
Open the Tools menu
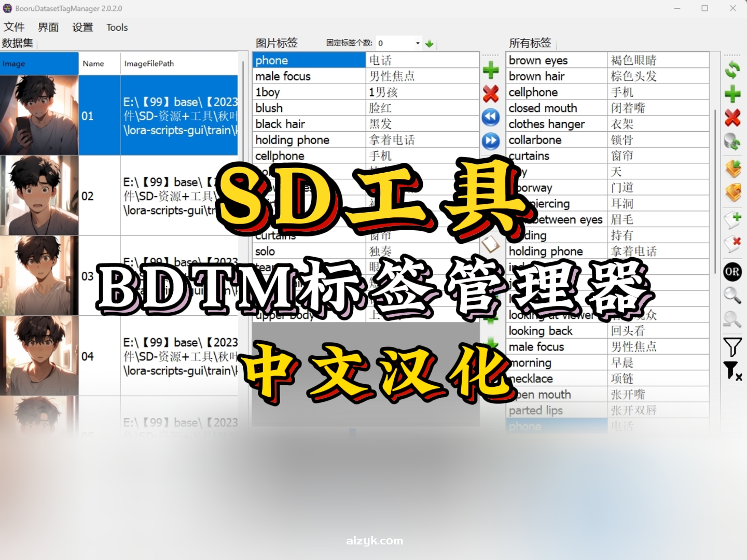pyautogui.click(x=116, y=27)
